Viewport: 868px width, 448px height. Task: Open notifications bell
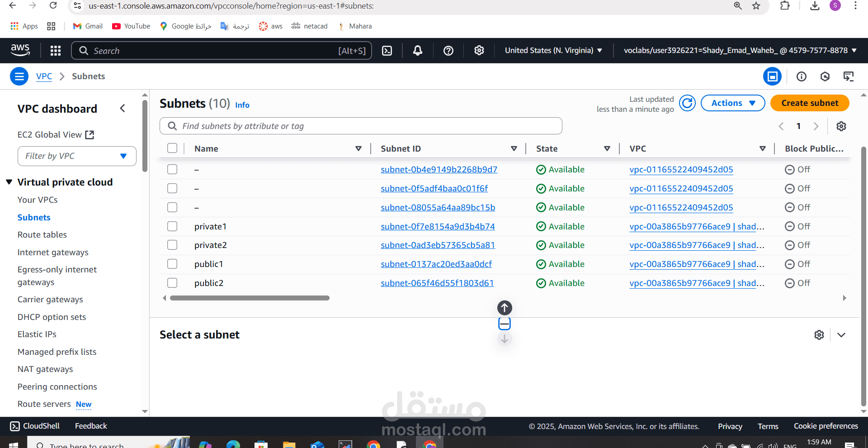pos(418,51)
